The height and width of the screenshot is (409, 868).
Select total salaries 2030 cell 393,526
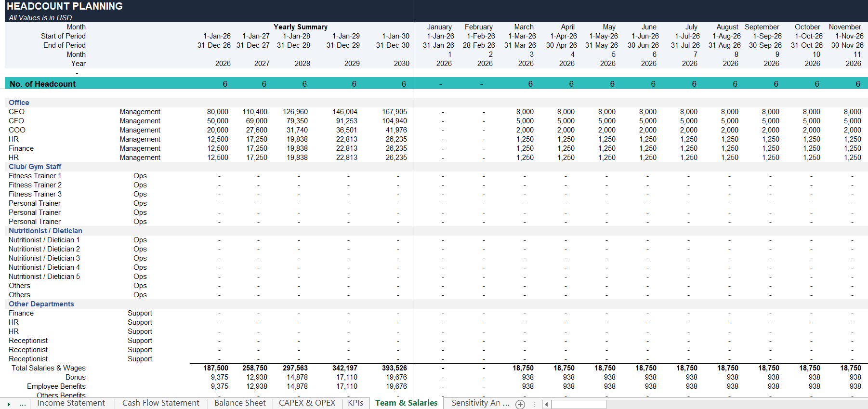[395, 368]
